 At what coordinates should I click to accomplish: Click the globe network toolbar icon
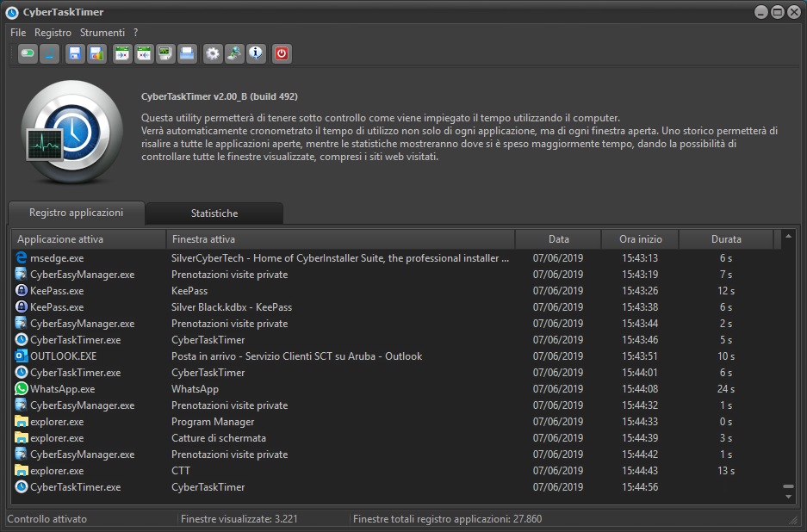234,53
